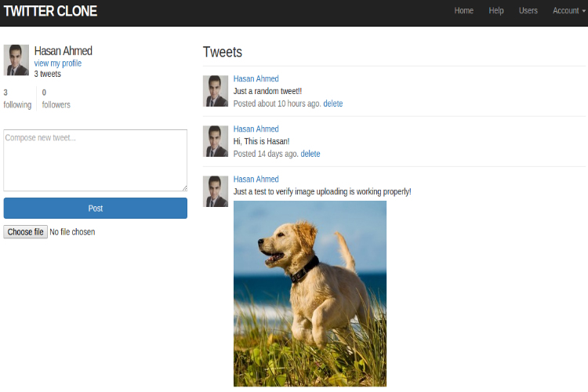The image size is (588, 392).
Task: Delete the tweet posted about 10 hours ago
Action: (x=332, y=103)
